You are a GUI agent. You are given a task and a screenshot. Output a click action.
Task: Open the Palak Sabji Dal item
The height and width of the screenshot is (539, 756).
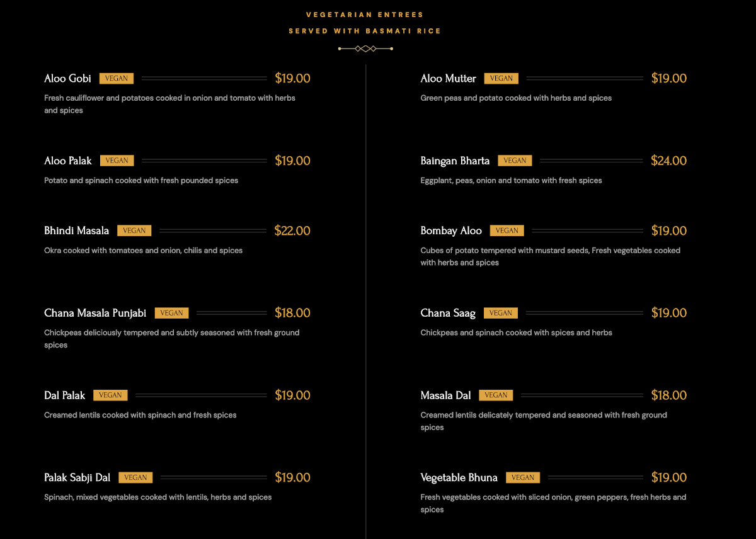[77, 477]
